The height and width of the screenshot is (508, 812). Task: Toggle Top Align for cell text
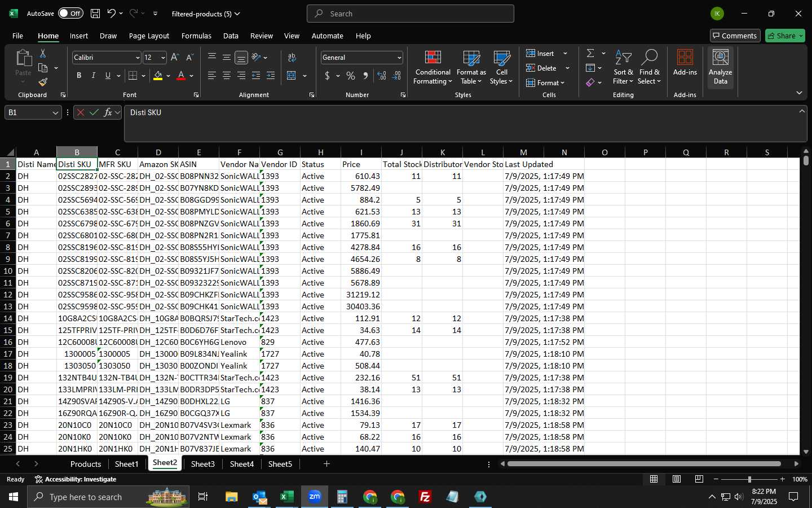tap(212, 58)
